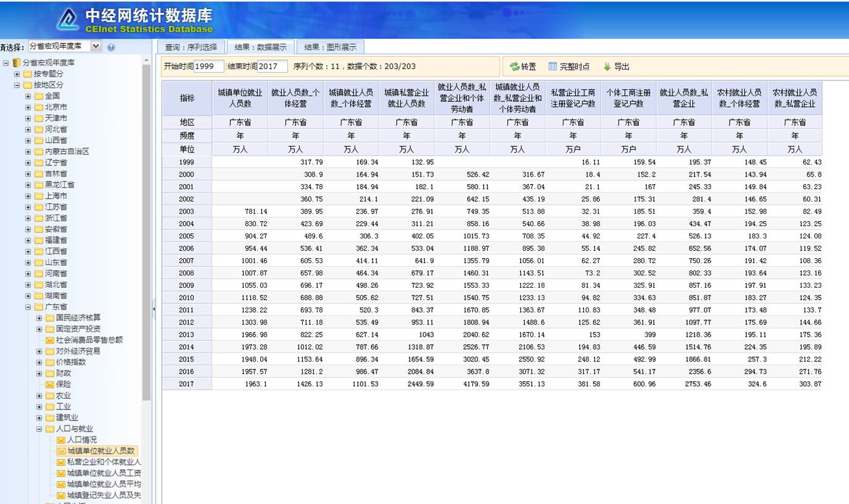Click the 完整时点 button
This screenshot has height=504, width=849.
point(568,67)
